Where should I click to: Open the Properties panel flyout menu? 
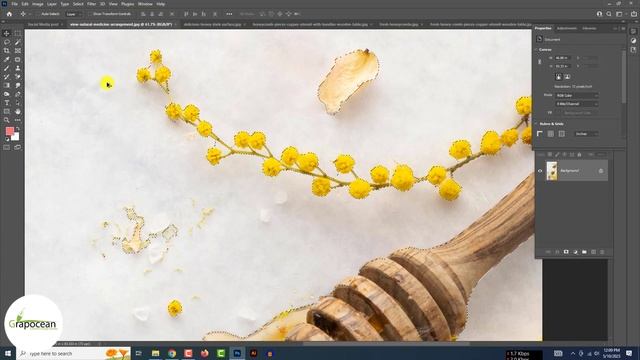pos(623,29)
